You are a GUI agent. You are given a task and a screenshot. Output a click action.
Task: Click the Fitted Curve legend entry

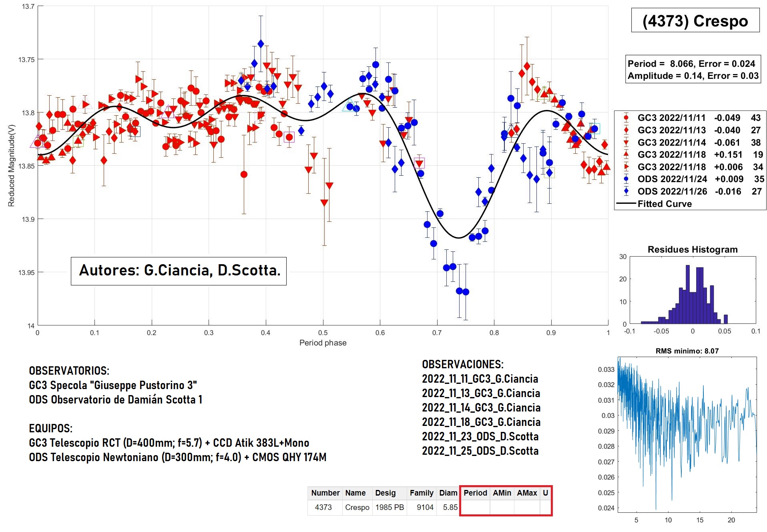pos(654,204)
